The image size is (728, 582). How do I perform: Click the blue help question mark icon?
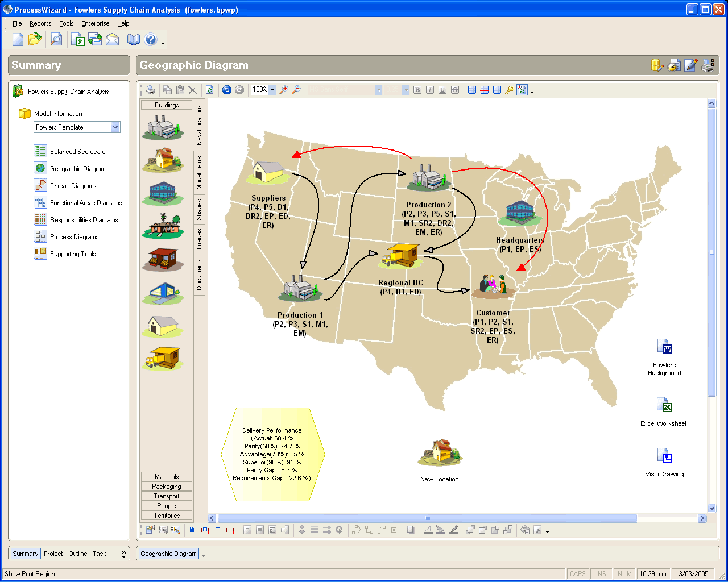pyautogui.click(x=151, y=39)
